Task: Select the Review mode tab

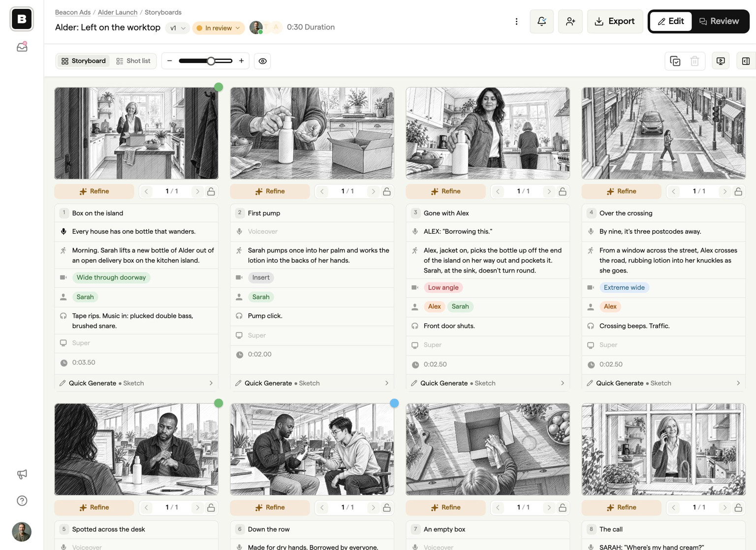Action: pyautogui.click(x=719, y=22)
